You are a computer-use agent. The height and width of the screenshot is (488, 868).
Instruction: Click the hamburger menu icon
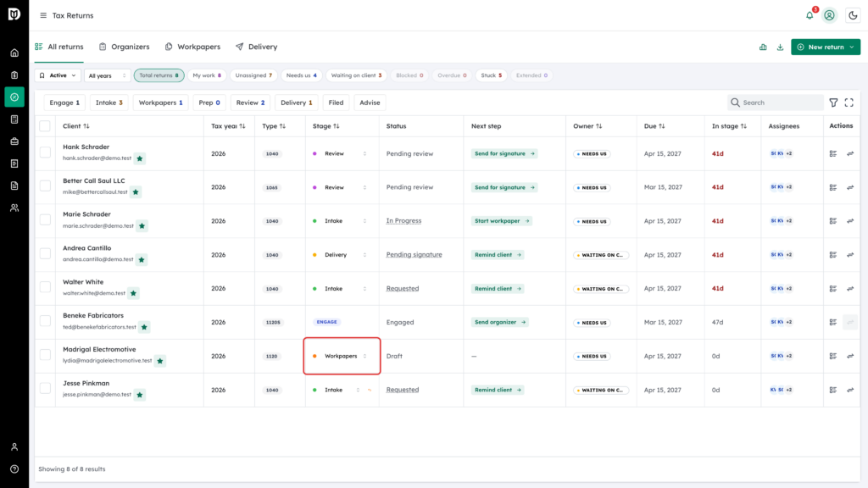[x=43, y=15]
